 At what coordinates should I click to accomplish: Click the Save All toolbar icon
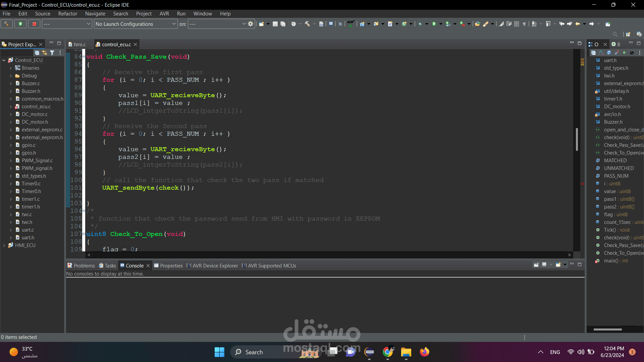[x=283, y=24]
